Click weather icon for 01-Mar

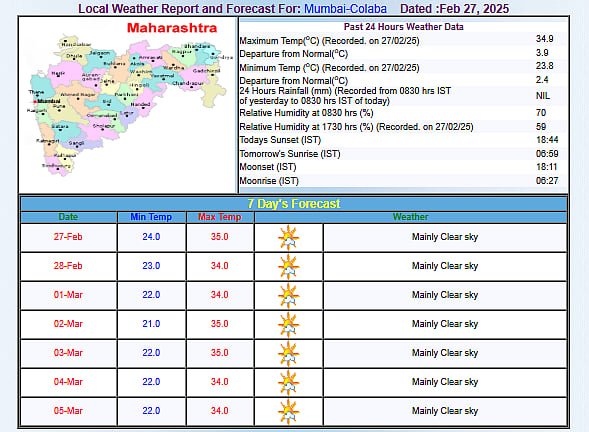click(x=288, y=295)
